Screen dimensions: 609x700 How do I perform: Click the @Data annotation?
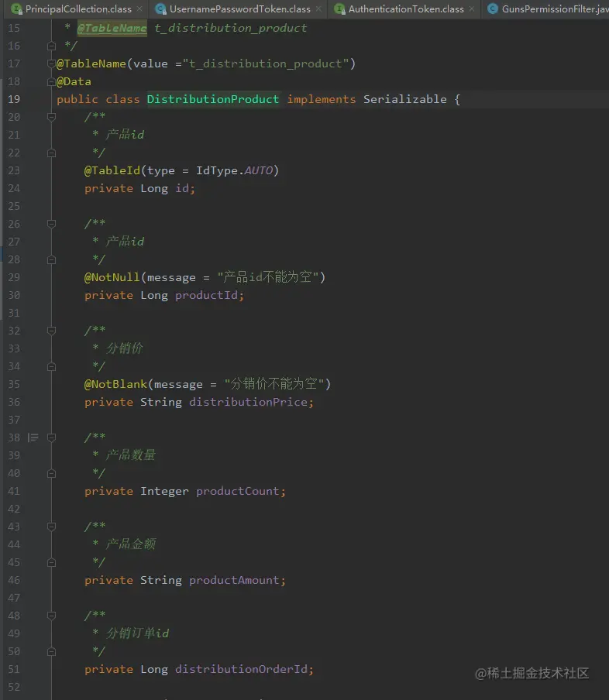(74, 82)
